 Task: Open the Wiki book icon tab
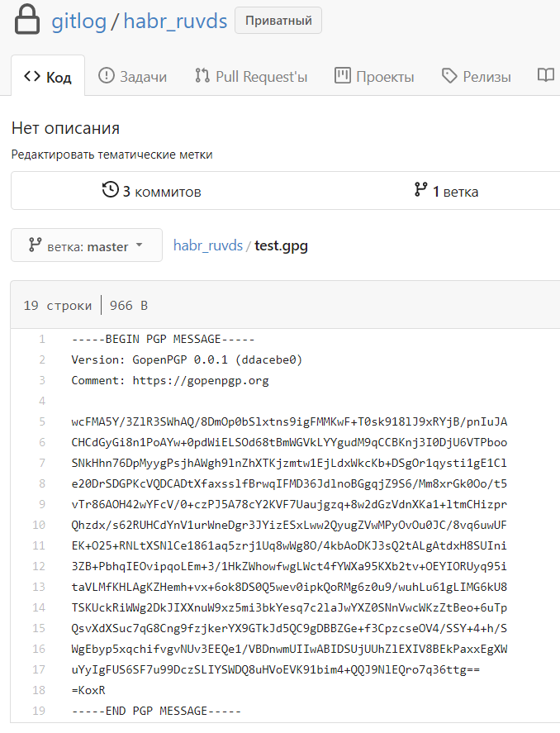[x=545, y=74]
